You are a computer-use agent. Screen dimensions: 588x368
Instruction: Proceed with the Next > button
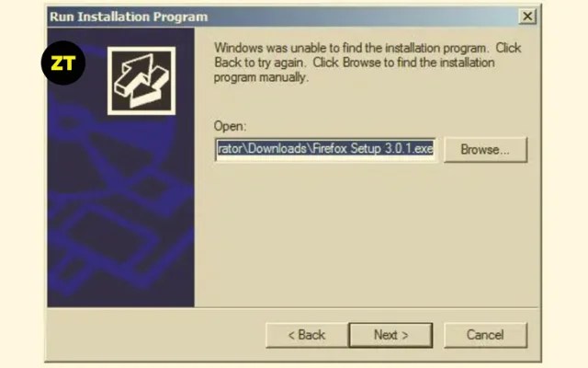pyautogui.click(x=390, y=335)
